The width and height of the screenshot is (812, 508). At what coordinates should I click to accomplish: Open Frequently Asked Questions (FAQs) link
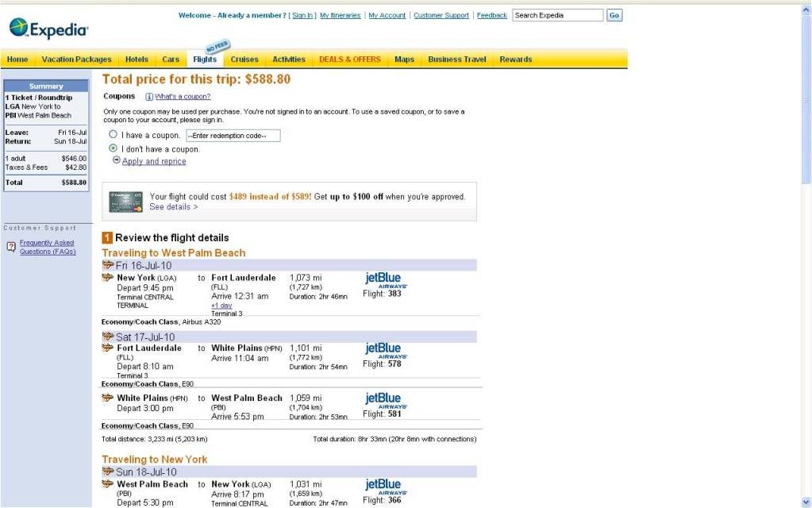[48, 247]
